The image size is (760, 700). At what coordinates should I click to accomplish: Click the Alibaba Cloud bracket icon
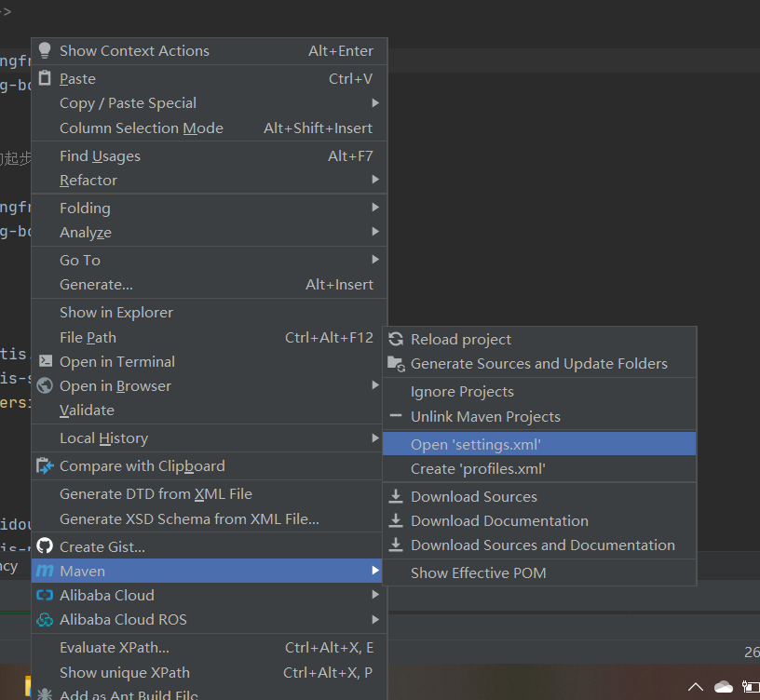pyautogui.click(x=45, y=595)
